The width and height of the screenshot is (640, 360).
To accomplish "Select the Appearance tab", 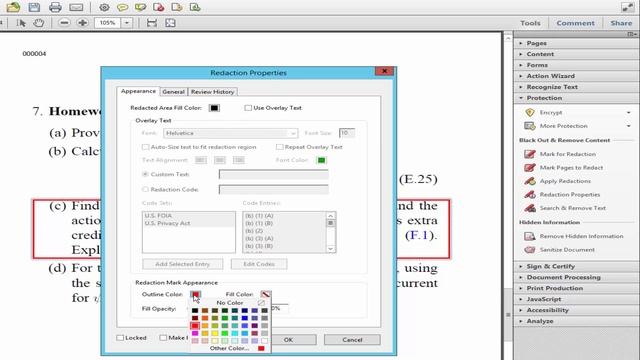I will [x=138, y=91].
